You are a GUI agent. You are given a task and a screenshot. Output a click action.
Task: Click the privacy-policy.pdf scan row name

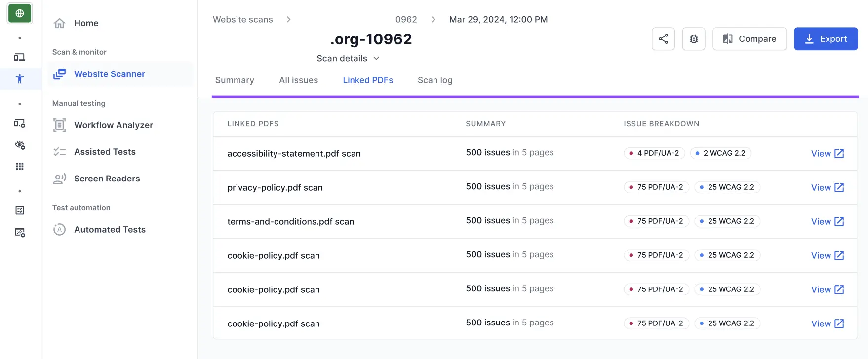pos(275,187)
